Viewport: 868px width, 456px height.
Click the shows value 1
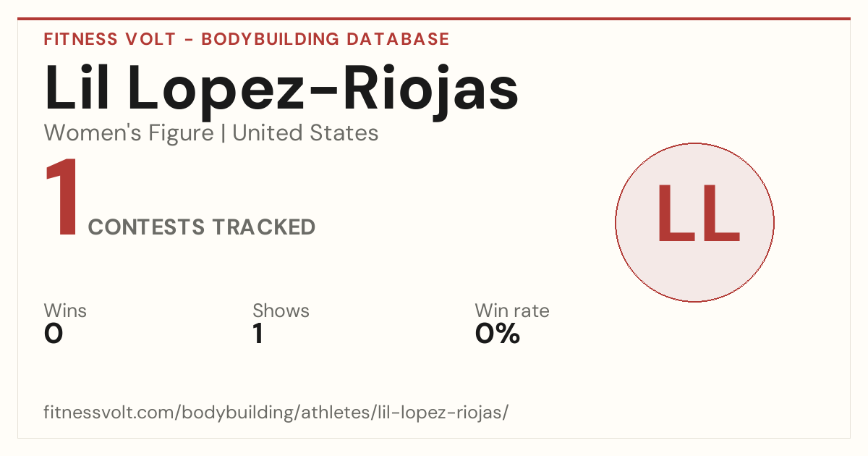258,334
